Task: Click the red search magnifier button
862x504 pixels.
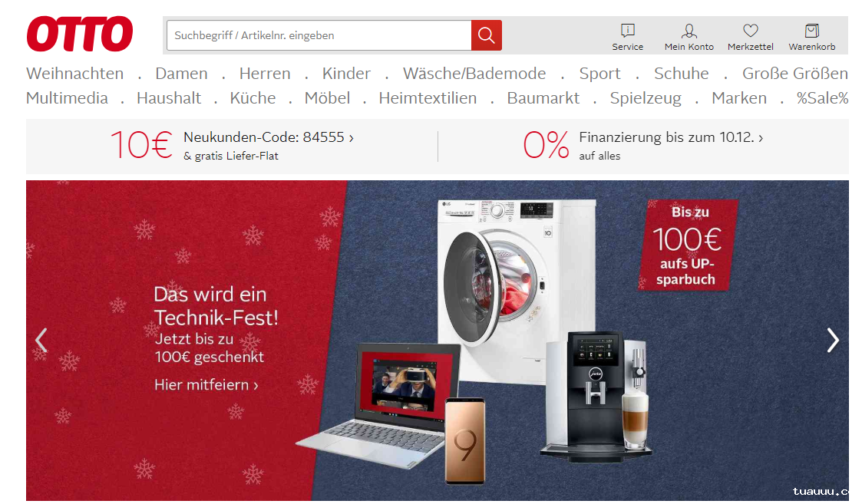Action: pyautogui.click(x=486, y=35)
